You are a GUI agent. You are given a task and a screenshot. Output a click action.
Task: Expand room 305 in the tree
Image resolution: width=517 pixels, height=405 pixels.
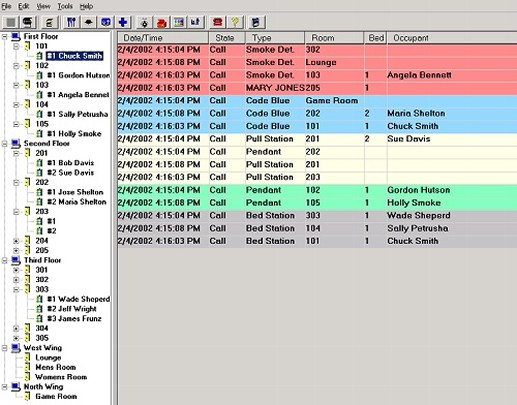(x=16, y=338)
